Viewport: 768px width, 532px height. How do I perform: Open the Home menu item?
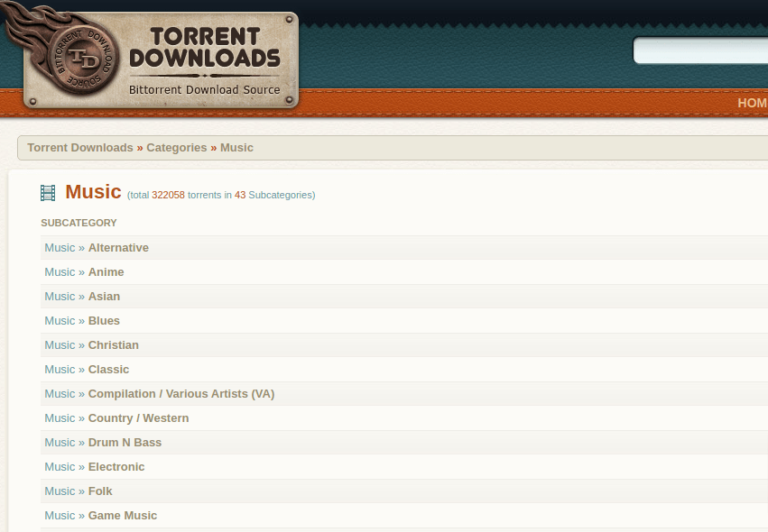point(752,103)
